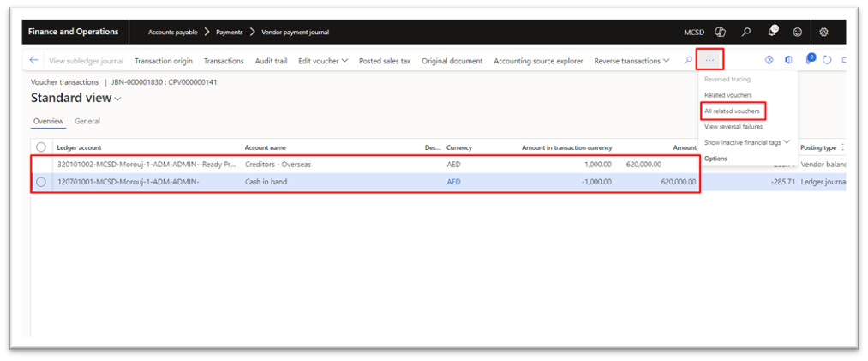Refresh the page with circular arrow icon

[827, 60]
